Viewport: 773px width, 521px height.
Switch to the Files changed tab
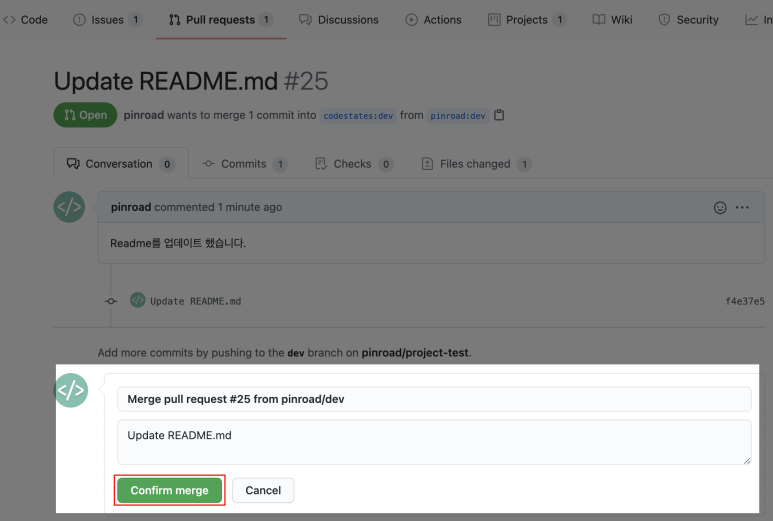point(476,164)
